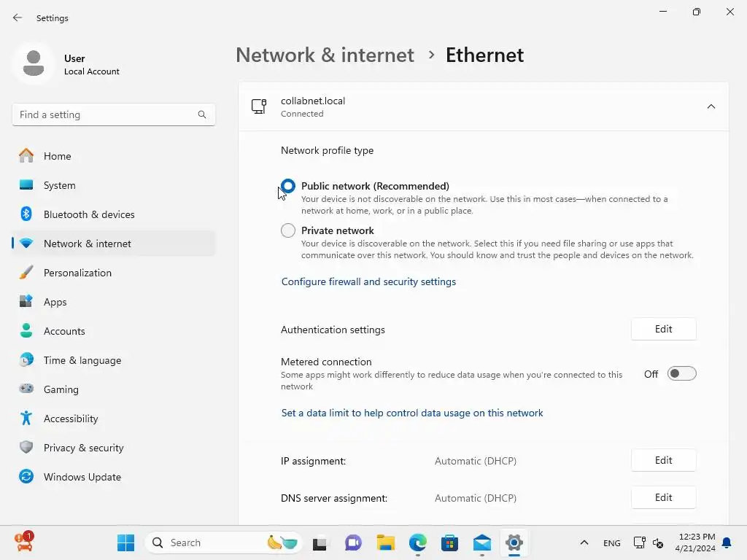Click the network status tray icon
Screen dimensions: 747x560
[x=639, y=542]
